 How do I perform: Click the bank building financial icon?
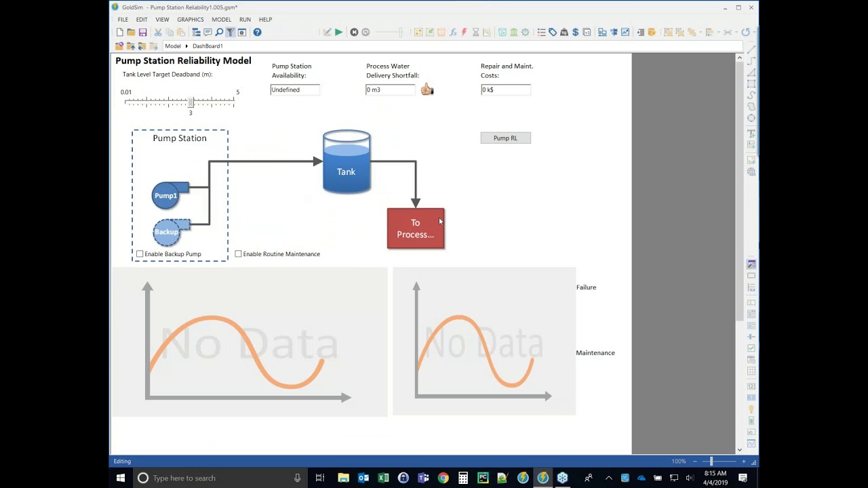point(514,32)
